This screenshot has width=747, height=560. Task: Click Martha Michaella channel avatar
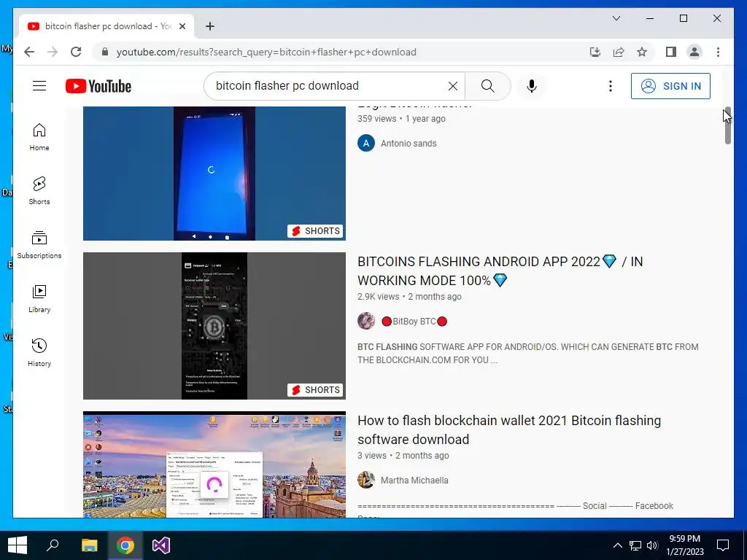(x=366, y=480)
